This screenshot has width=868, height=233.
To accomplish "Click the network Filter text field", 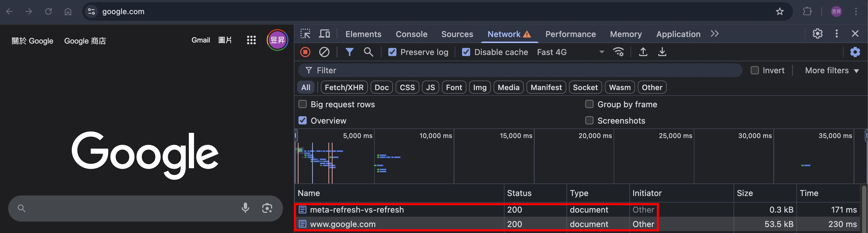I will [520, 70].
